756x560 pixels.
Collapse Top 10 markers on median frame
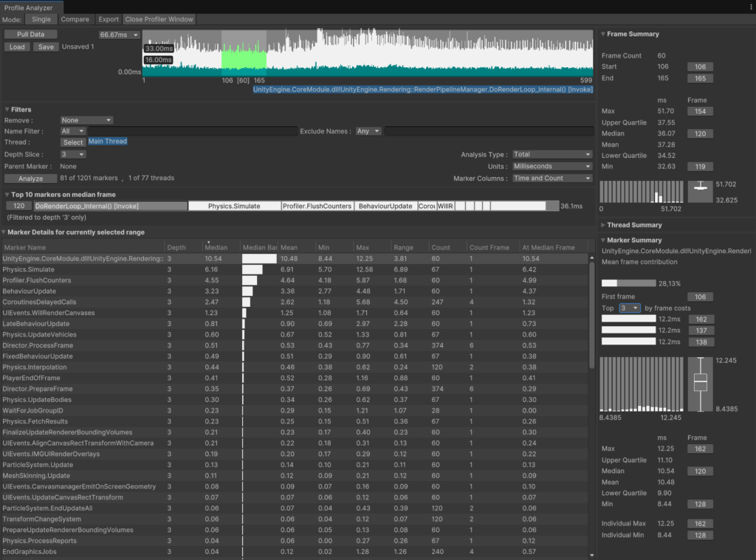pos(7,194)
